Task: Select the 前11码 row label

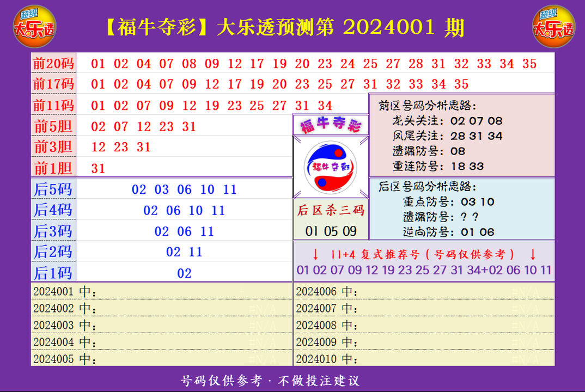Action: pyautogui.click(x=53, y=105)
